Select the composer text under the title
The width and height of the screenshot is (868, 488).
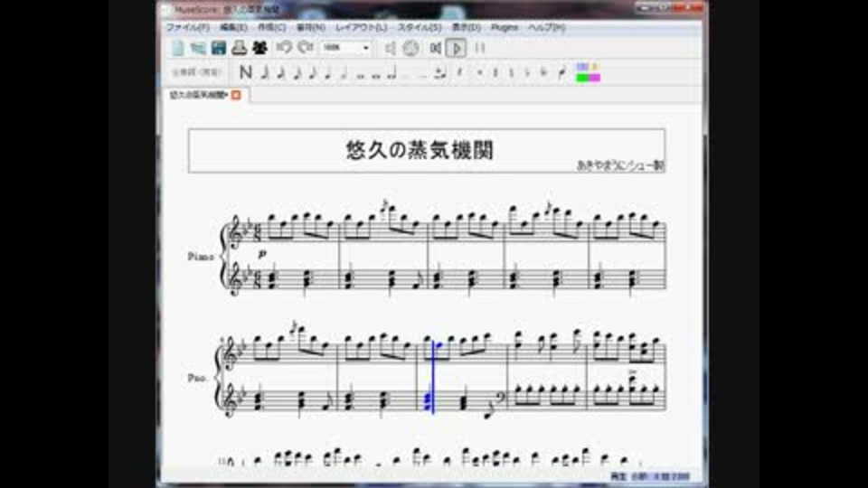coord(620,165)
